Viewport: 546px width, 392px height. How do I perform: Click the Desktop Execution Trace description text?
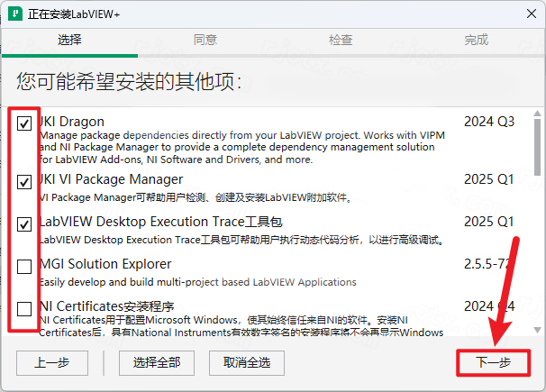coord(242,240)
